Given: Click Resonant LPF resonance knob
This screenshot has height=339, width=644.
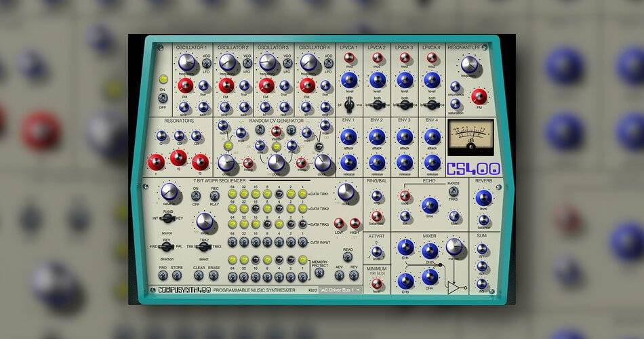Looking at the screenshot, I should coord(455,86).
